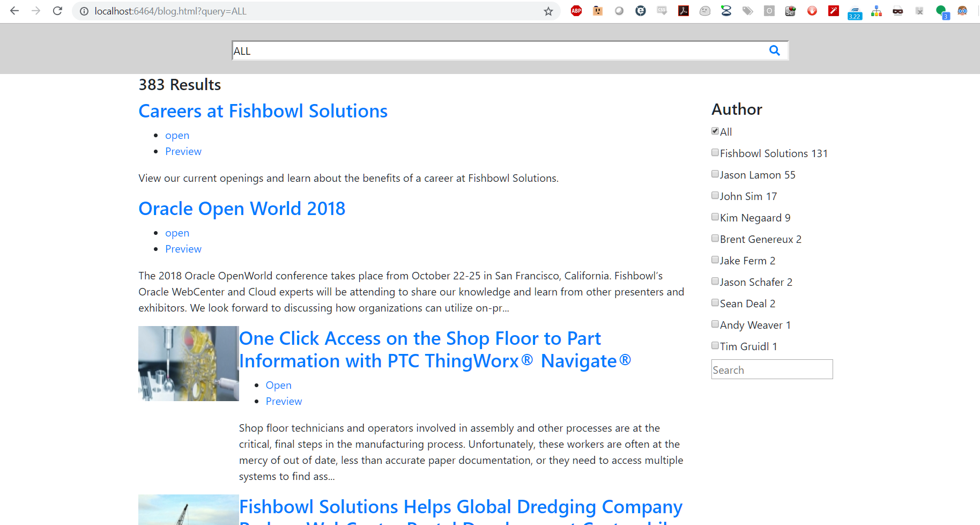Click the browser address bar URL
The width and height of the screenshot is (980, 525).
[x=170, y=11]
